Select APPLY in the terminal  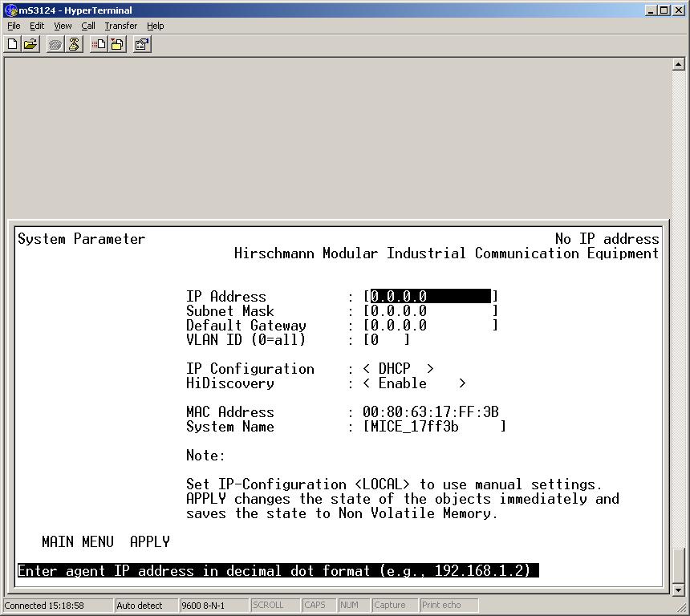tap(149, 542)
